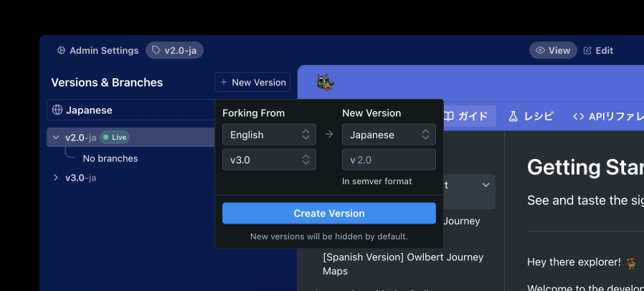
Task: Switch to Edit mode
Action: (x=598, y=50)
